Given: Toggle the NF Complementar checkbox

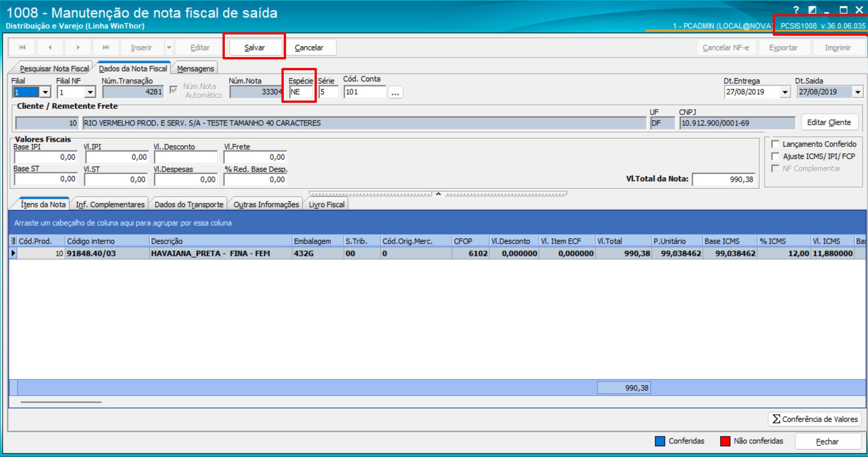Looking at the screenshot, I should 775,168.
